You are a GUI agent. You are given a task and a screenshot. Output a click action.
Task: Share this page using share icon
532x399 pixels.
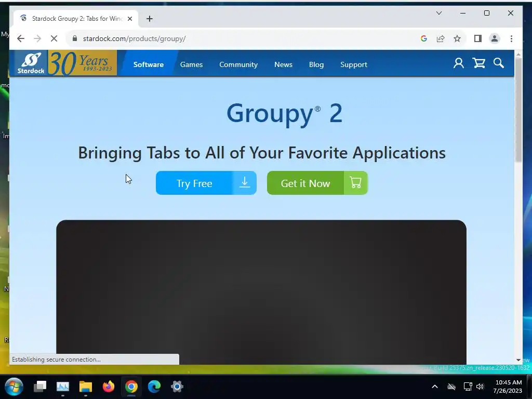441,38
